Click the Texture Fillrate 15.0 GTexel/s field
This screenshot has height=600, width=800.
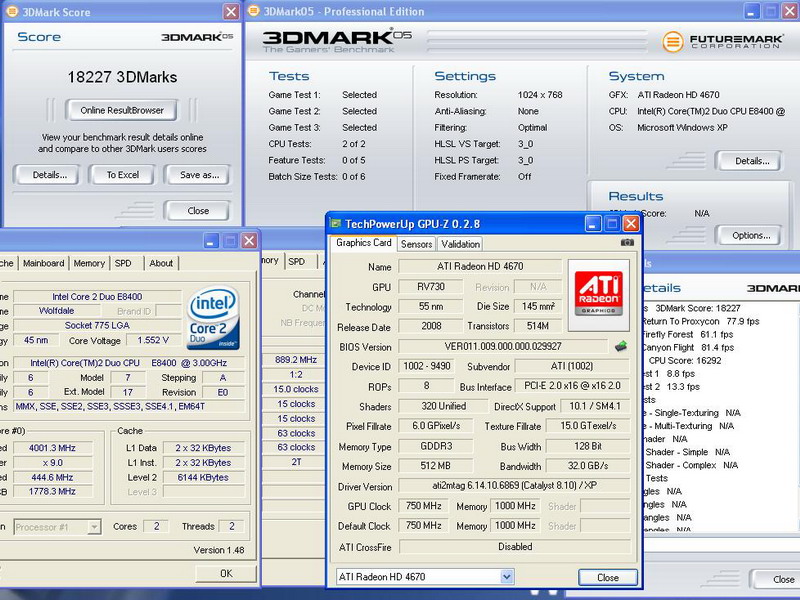588,426
